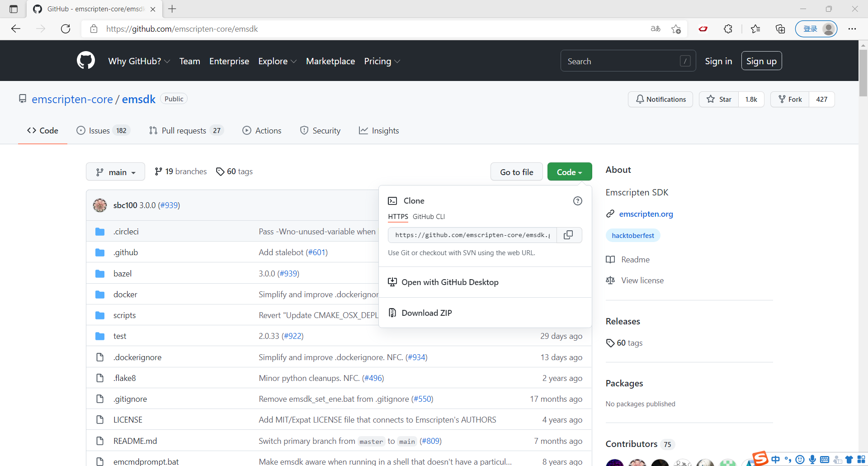Click the translate page icon in address bar
Screen dimensions: 868x466
pos(656,29)
